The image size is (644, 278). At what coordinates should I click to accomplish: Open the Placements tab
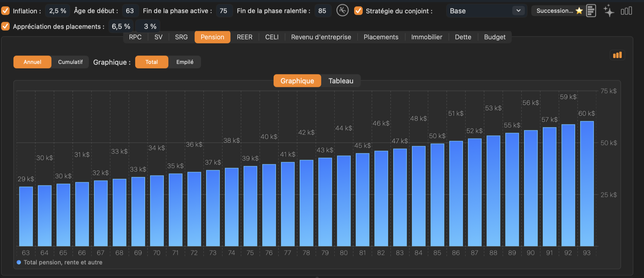click(x=381, y=37)
